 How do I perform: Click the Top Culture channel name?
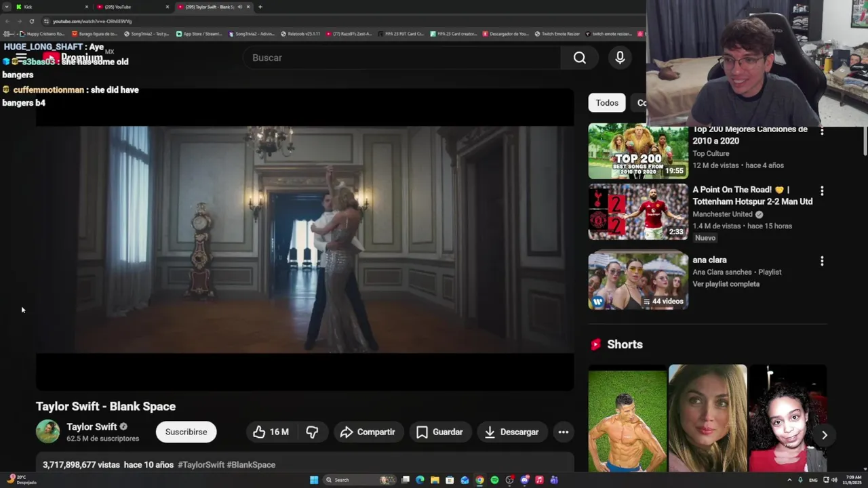tap(711, 153)
